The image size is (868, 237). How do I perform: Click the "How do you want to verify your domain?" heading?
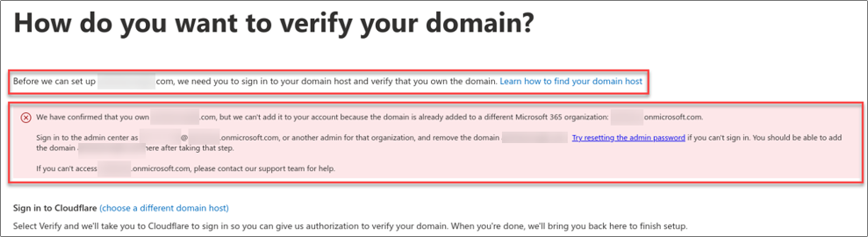(274, 24)
